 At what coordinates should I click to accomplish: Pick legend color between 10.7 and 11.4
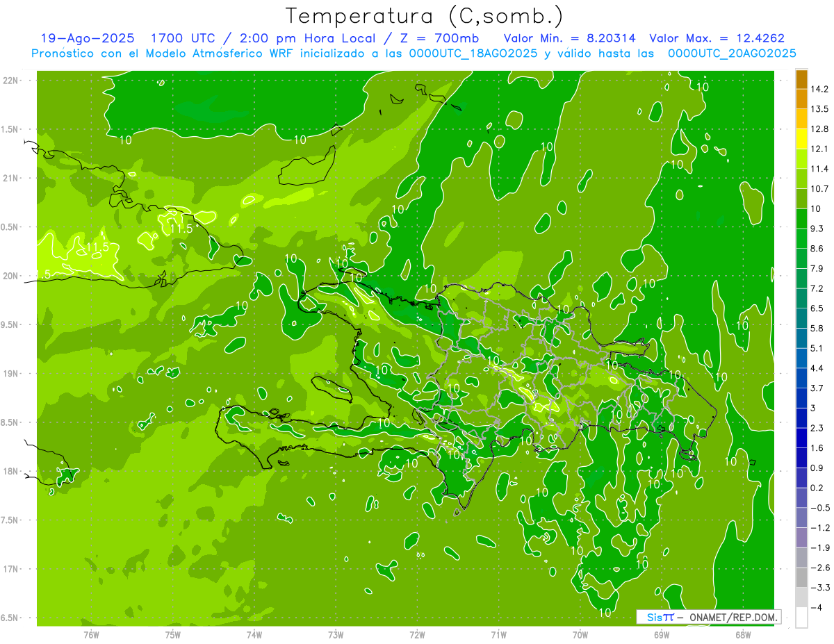coord(801,179)
